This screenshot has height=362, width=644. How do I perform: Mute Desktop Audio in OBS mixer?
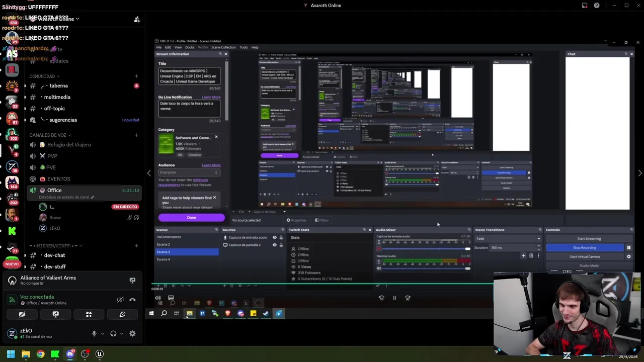[x=379, y=268]
